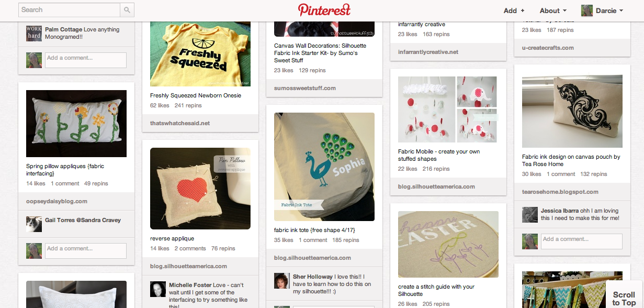Go to home via Pinterest logo
Screen dimensions: 644x308
click(x=324, y=10)
